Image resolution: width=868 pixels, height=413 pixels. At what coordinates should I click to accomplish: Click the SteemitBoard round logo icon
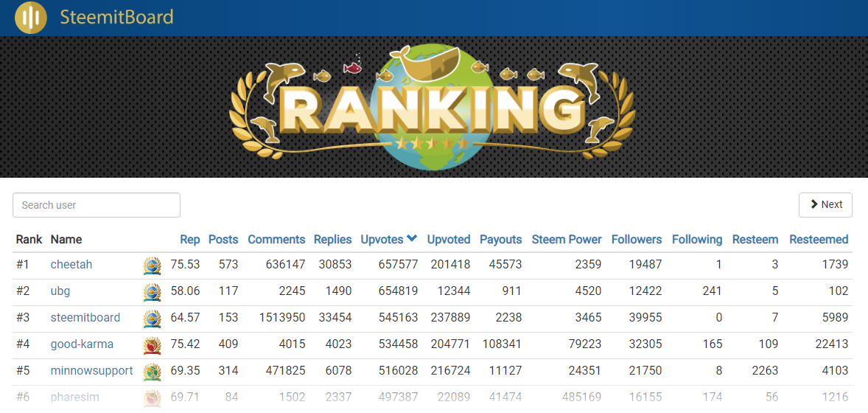31,17
